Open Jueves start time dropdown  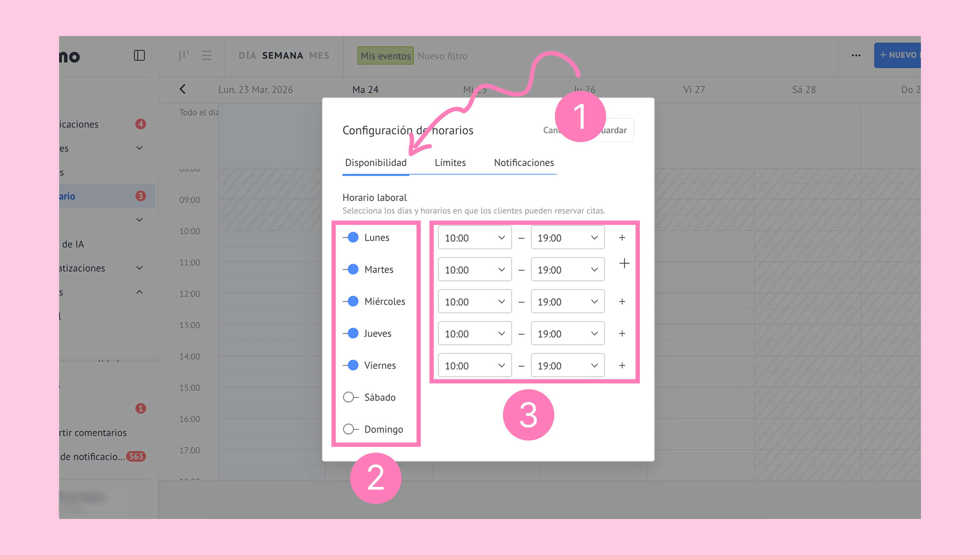click(475, 334)
